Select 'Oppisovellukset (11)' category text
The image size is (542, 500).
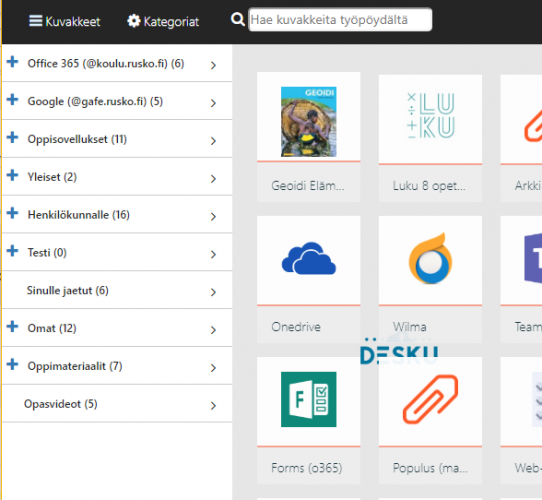coord(77,139)
